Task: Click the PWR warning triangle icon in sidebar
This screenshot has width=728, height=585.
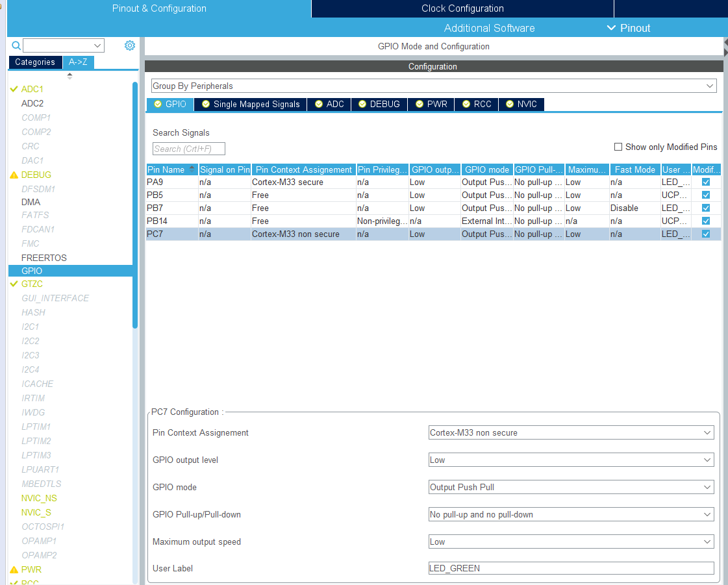Action: pos(14,569)
